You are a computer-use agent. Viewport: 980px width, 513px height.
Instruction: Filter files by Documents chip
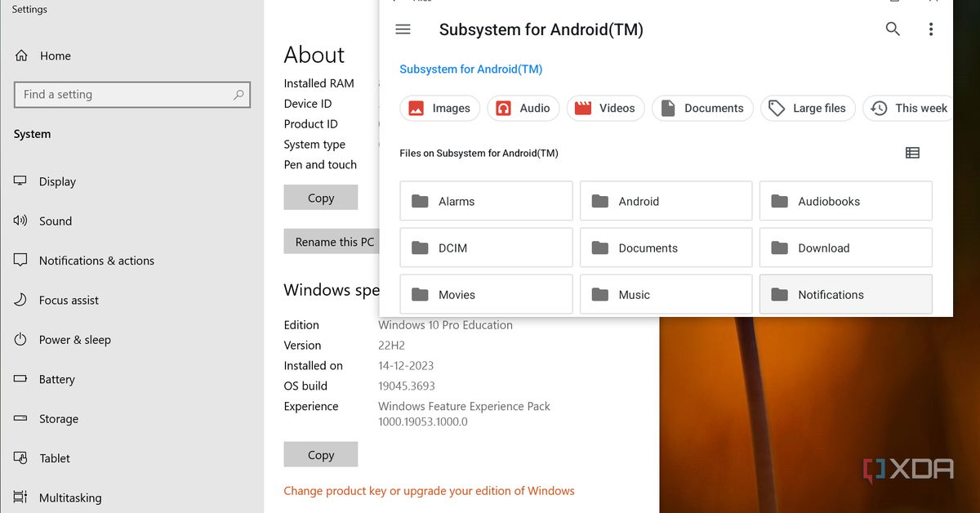(702, 108)
